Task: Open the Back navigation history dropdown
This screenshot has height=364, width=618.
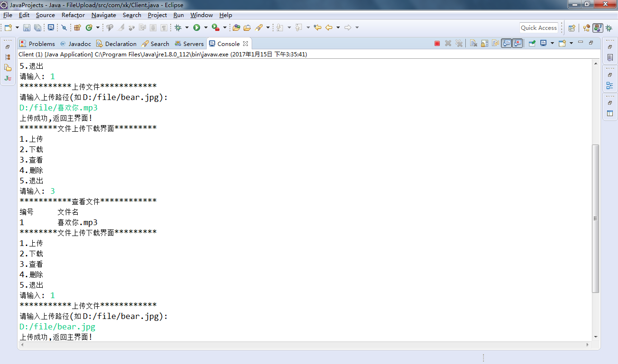Action: pos(338,27)
